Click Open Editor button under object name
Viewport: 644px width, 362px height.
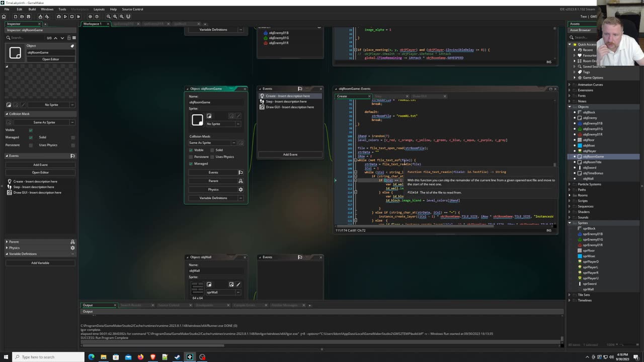coord(50,59)
